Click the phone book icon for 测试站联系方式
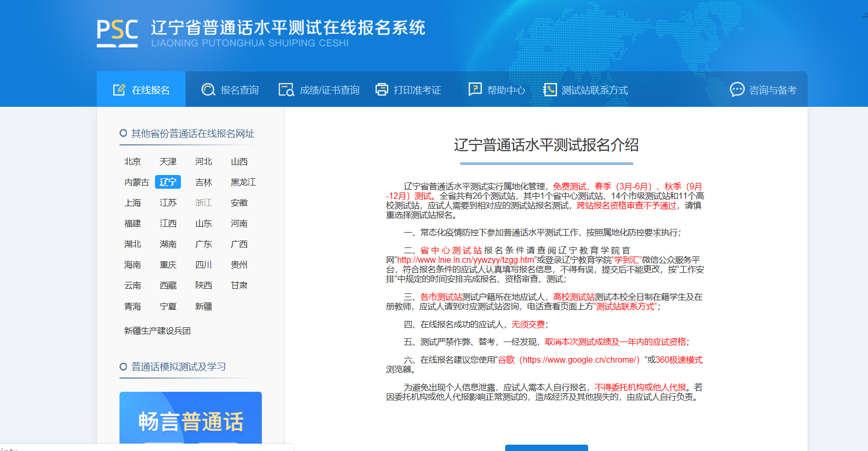This screenshot has height=451, width=868. click(x=550, y=90)
